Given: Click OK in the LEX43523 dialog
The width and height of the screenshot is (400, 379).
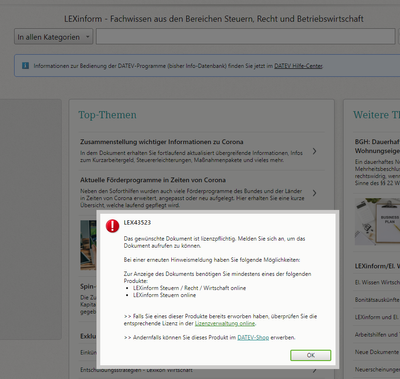Looking at the screenshot, I should (311, 355).
